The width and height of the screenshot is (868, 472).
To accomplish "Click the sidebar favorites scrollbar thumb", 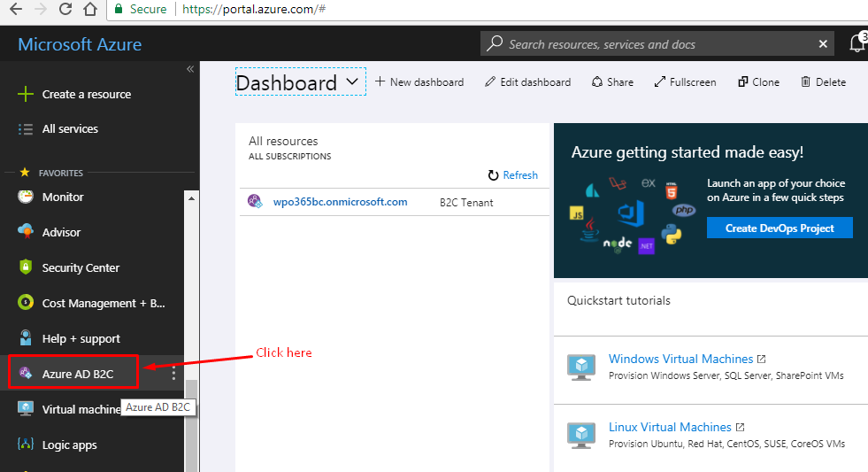I will pos(191,425).
